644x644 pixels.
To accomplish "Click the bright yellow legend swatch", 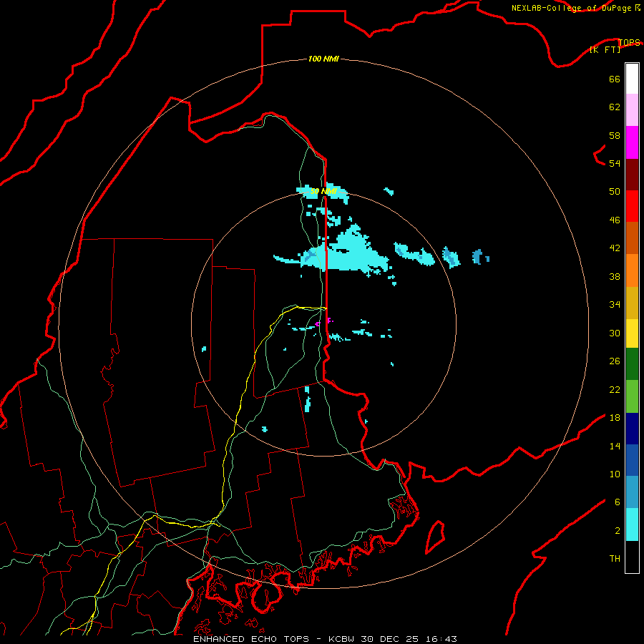I will (632, 333).
